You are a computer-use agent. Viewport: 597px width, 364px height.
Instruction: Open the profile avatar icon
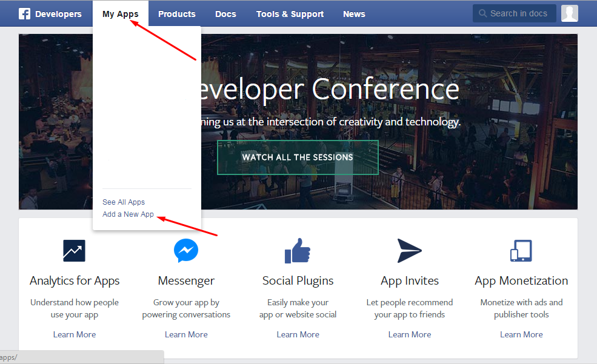[x=570, y=13]
